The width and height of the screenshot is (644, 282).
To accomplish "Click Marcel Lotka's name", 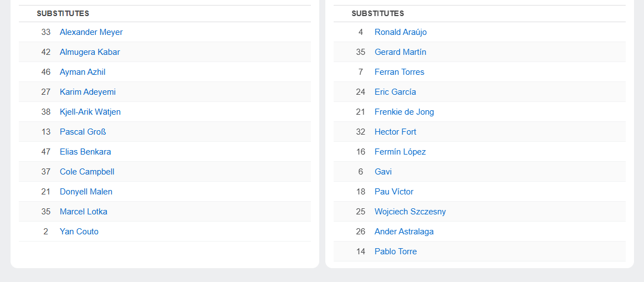I will 84,212.
